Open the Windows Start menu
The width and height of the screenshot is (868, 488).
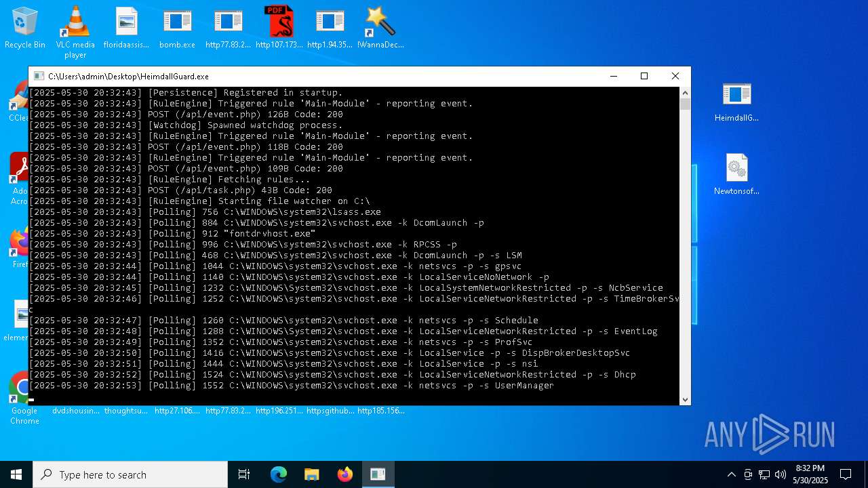pyautogui.click(x=16, y=474)
